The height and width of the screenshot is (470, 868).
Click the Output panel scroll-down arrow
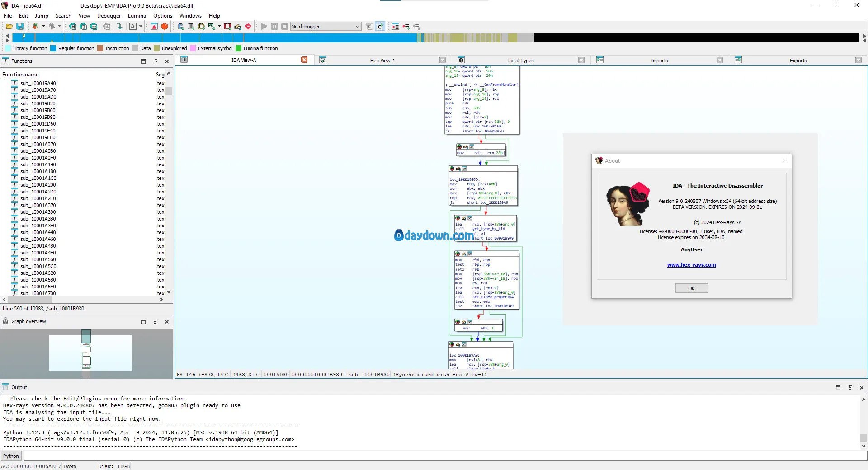pyautogui.click(x=863, y=446)
